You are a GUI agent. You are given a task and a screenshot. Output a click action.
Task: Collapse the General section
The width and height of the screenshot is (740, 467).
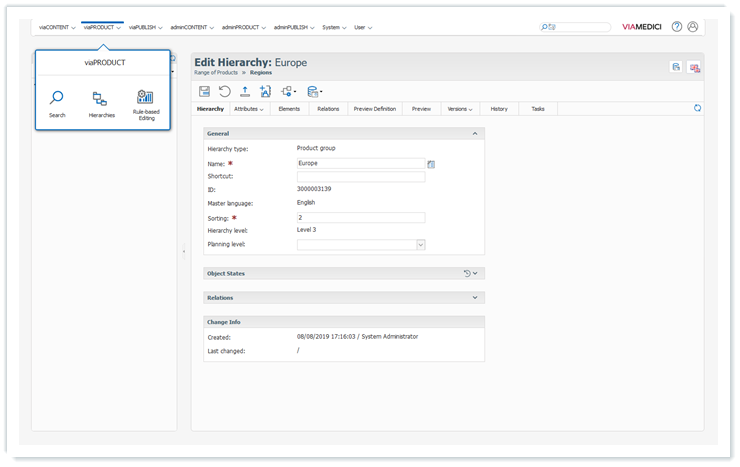point(474,133)
